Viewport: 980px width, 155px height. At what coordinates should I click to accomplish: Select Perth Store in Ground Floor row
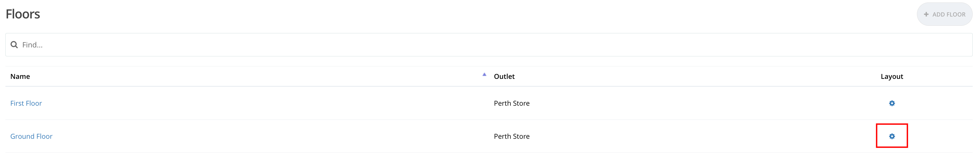[511, 136]
